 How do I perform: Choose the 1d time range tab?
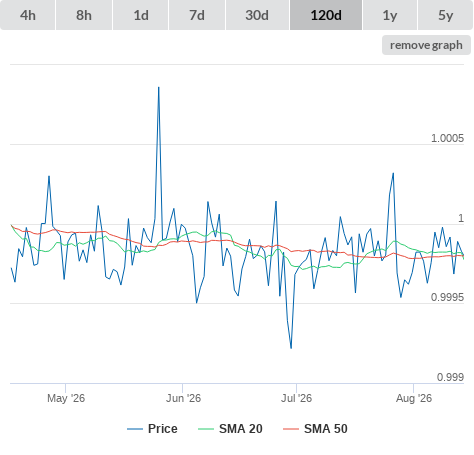click(141, 15)
